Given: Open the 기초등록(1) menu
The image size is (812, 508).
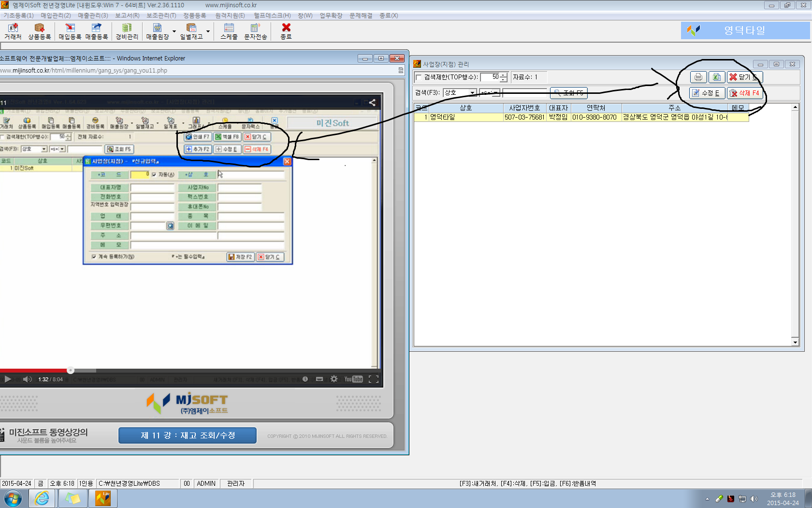Looking at the screenshot, I should click(x=18, y=15).
